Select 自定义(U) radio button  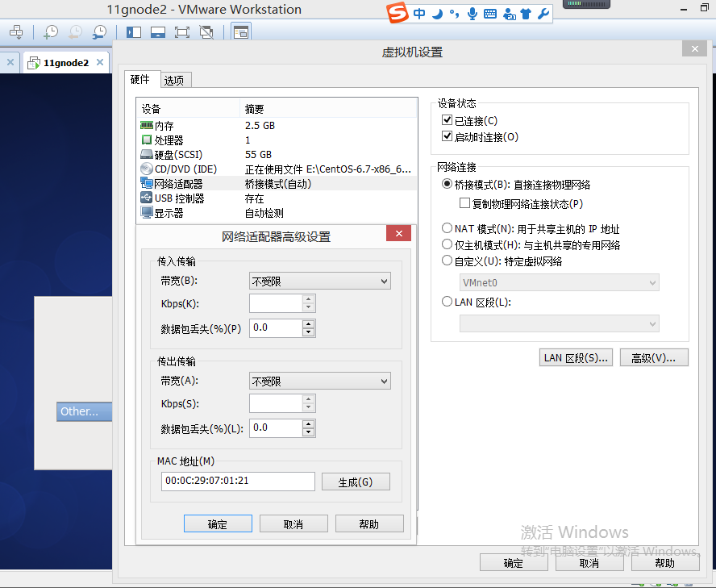pos(447,261)
